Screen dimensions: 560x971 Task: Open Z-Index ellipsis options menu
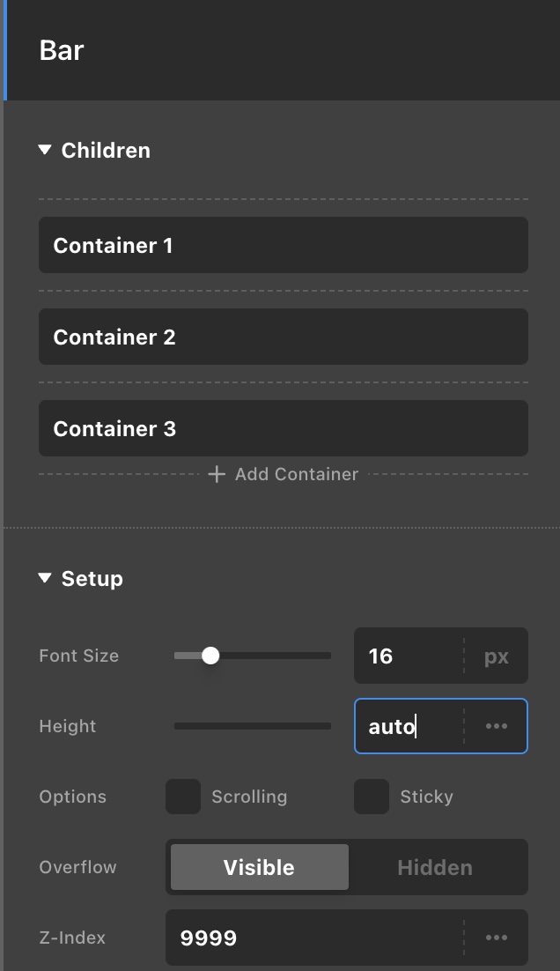[x=497, y=938]
